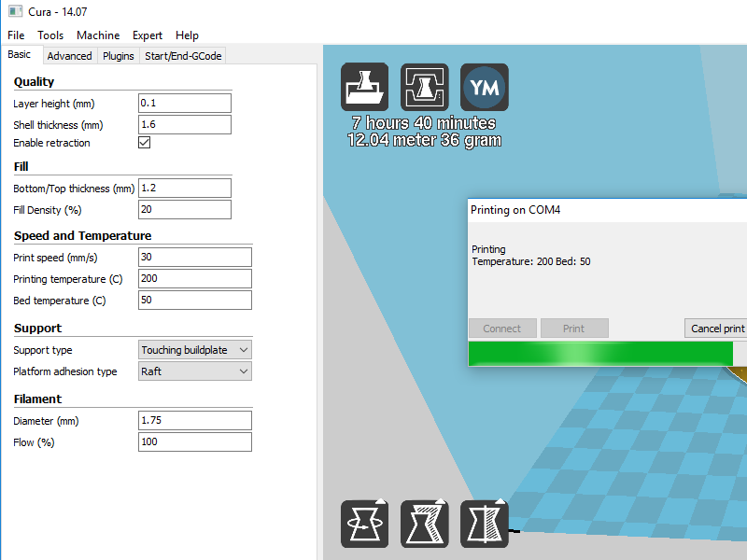Click the Print with USB icon

425,87
